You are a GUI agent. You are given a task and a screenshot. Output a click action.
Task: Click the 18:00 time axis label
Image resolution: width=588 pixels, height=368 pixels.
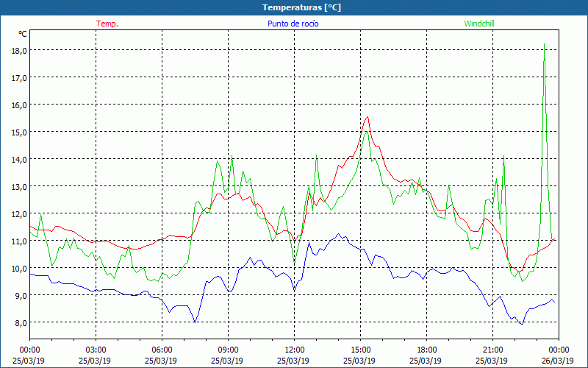[427, 350]
